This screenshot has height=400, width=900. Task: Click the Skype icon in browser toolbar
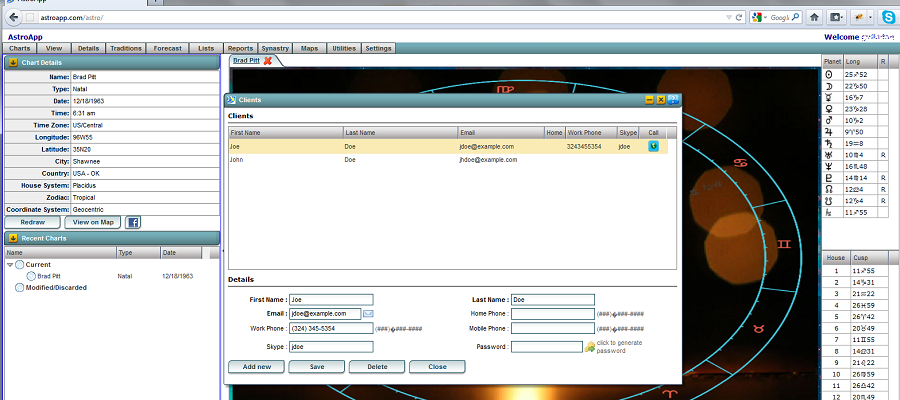[887, 17]
